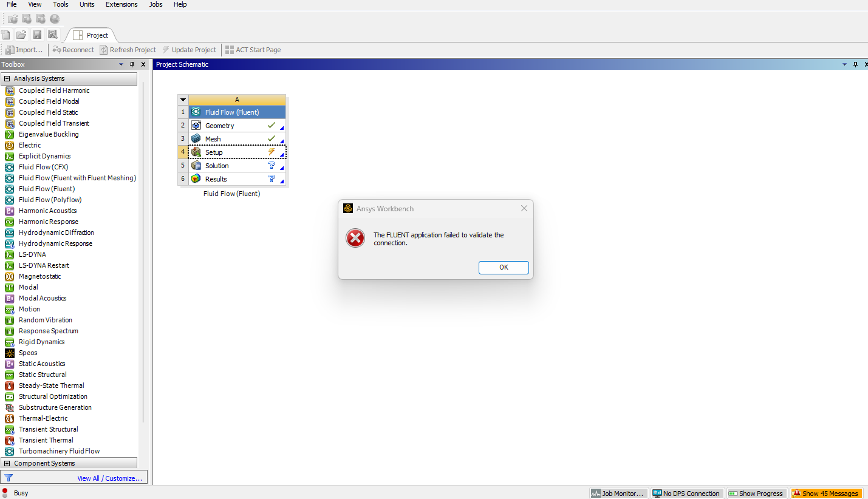Open the Toolbox panel dropdown arrow

pos(121,64)
